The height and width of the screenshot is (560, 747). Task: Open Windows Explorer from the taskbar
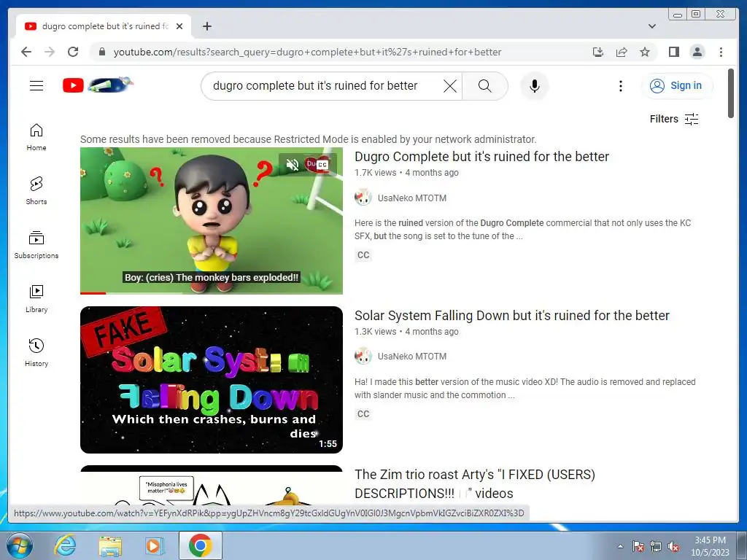click(x=110, y=545)
